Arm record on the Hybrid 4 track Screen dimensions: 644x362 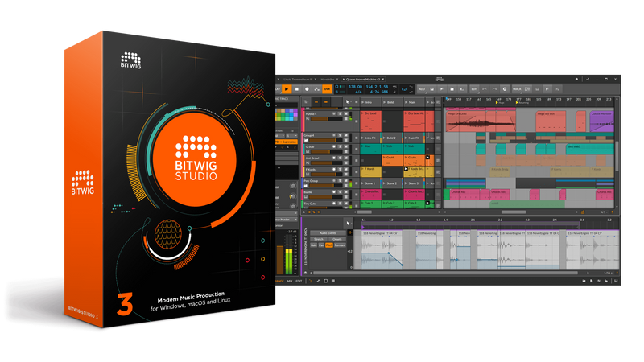coord(334,113)
